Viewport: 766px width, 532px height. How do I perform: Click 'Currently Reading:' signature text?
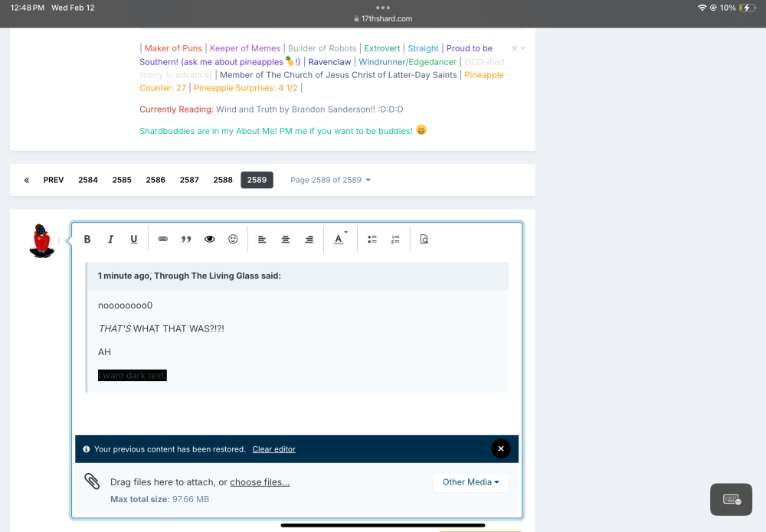(176, 109)
